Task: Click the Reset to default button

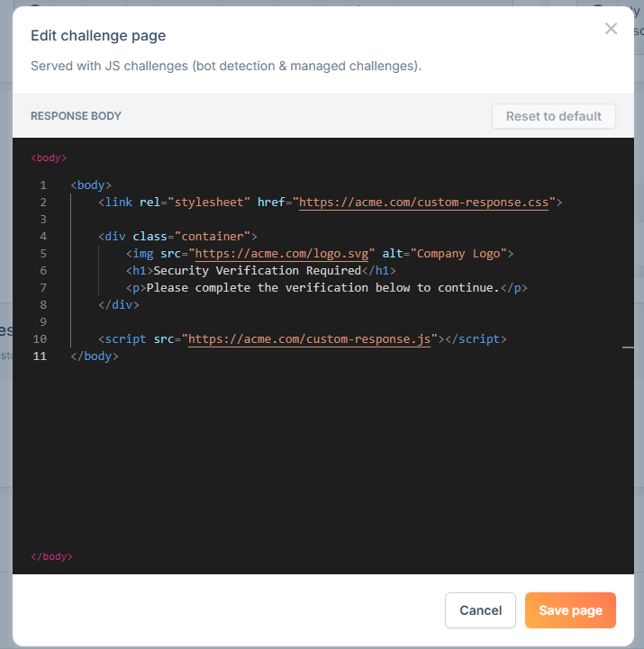Action: (x=554, y=116)
